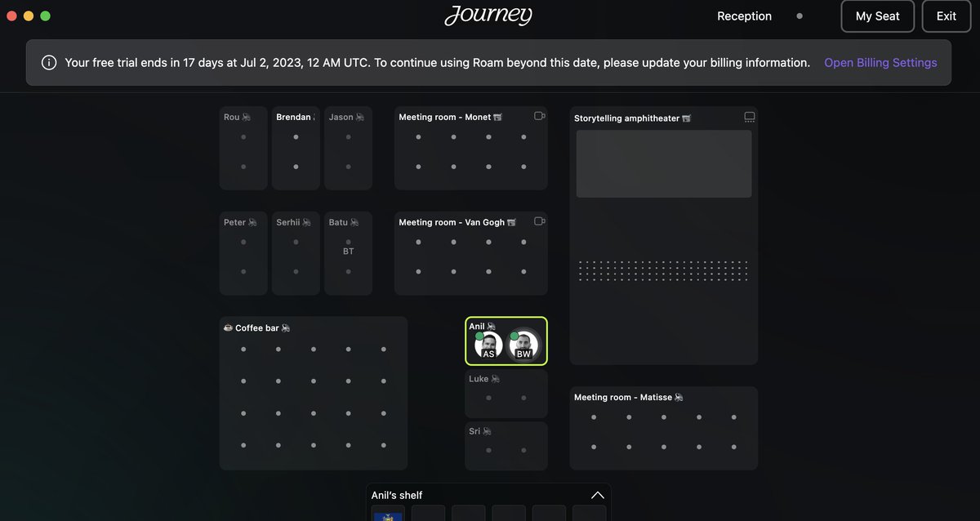The image size is (980, 521).
Task: Open the My Seat panel
Action: pyautogui.click(x=877, y=16)
